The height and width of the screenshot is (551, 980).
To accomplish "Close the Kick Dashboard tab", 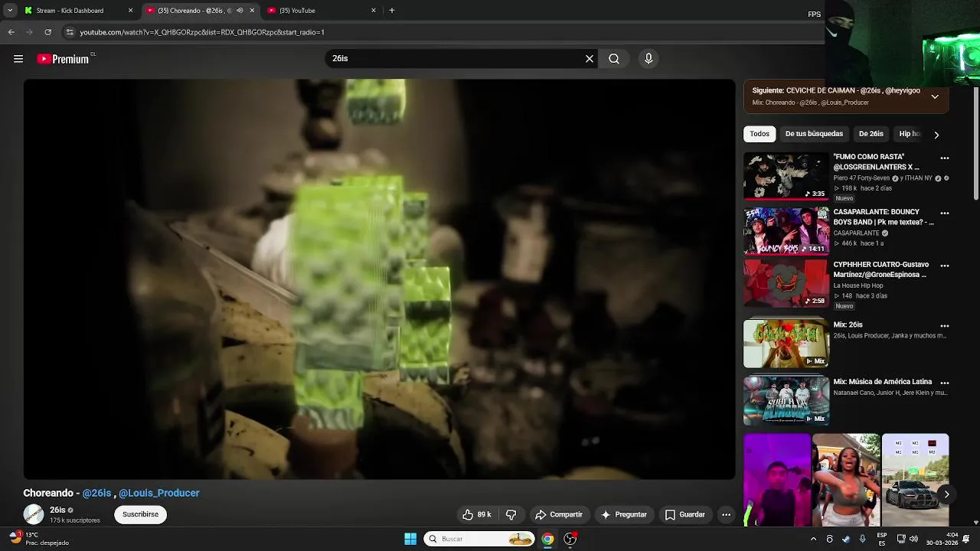I will [x=130, y=11].
